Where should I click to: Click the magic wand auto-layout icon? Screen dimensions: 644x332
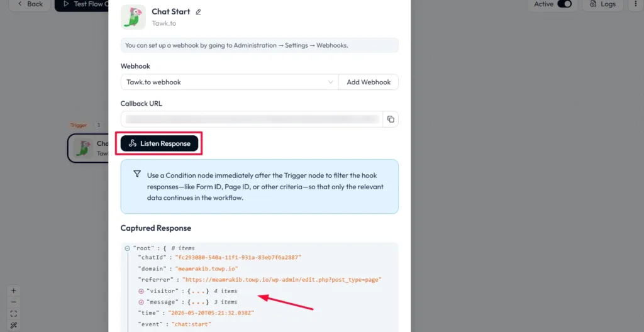tap(14, 325)
